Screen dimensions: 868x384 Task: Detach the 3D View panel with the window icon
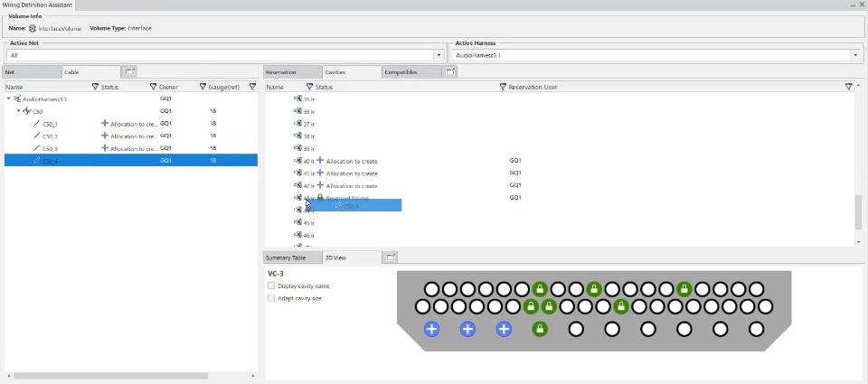pyautogui.click(x=391, y=258)
